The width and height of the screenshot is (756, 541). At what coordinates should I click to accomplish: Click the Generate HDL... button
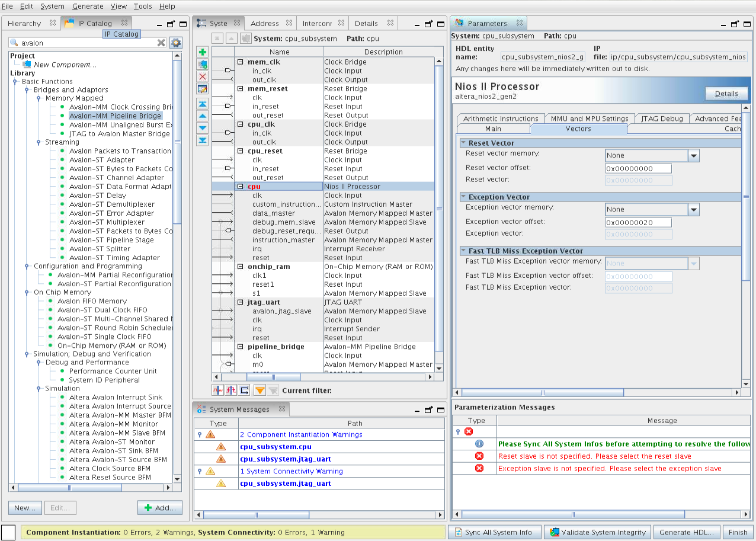tap(687, 532)
